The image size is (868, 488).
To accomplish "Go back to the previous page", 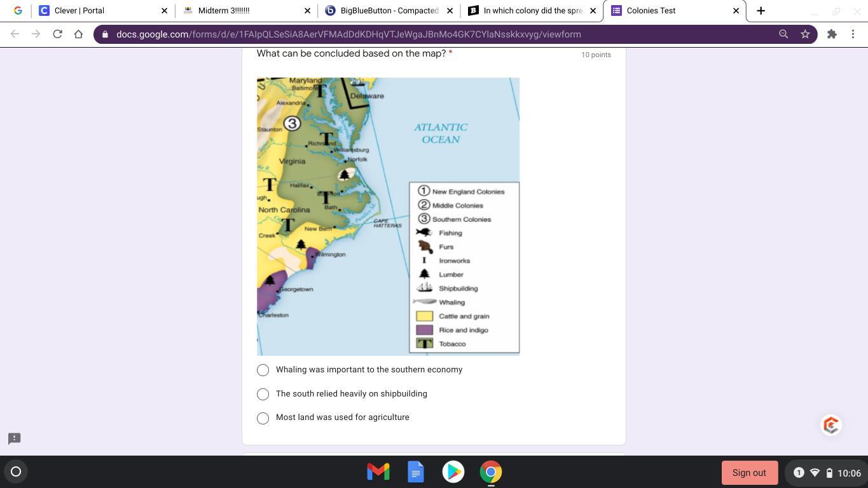I will (15, 34).
